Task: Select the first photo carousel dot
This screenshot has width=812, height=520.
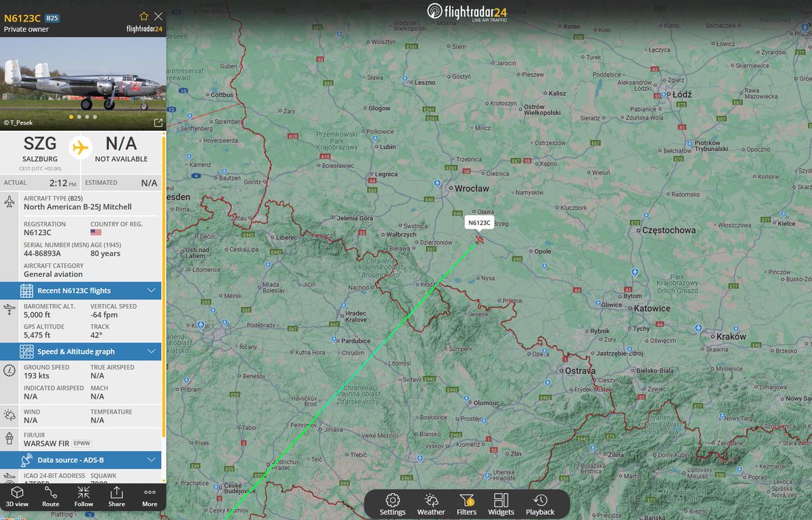Action: click(x=72, y=116)
